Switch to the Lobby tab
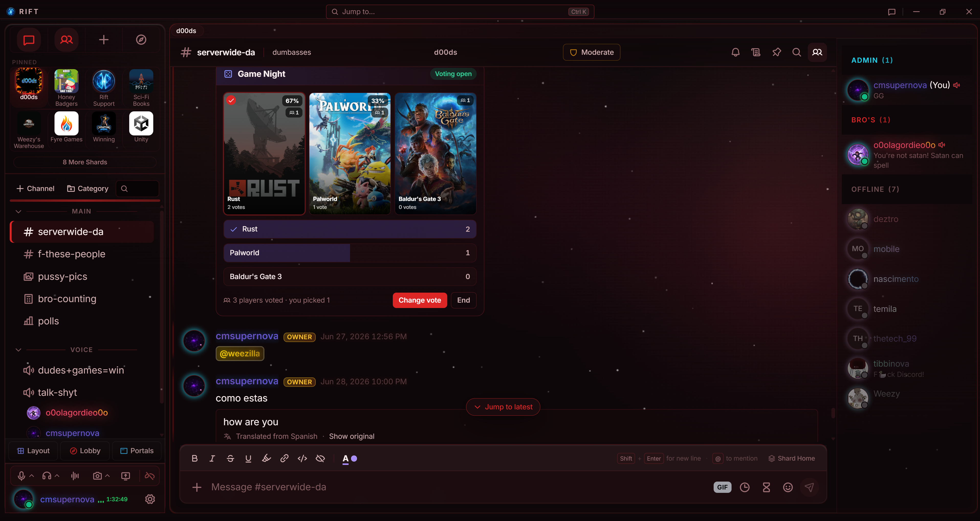 (x=85, y=451)
